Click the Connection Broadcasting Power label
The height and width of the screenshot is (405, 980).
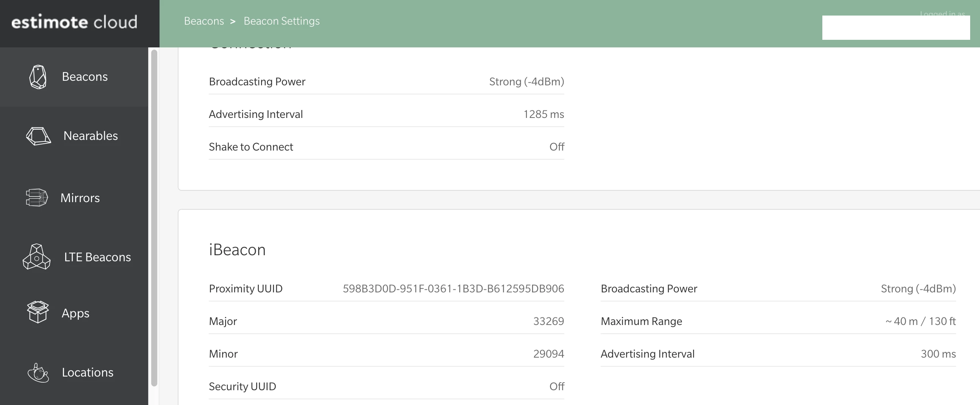tap(257, 82)
